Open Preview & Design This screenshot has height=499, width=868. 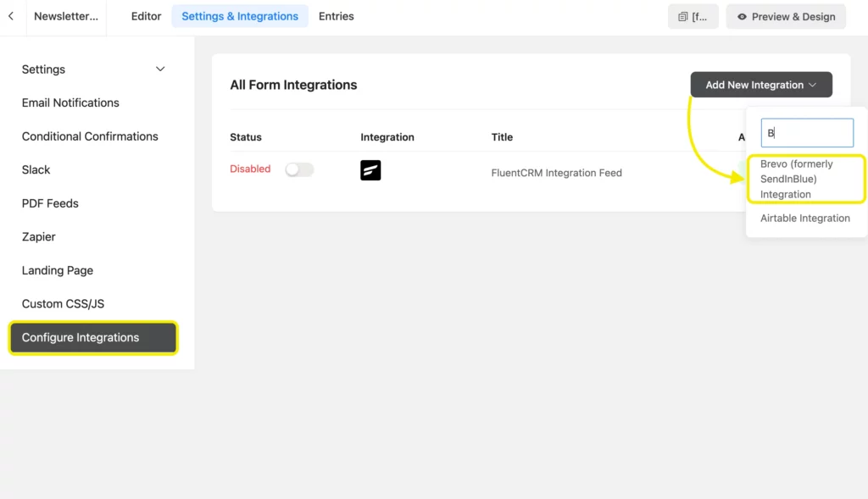pos(786,17)
